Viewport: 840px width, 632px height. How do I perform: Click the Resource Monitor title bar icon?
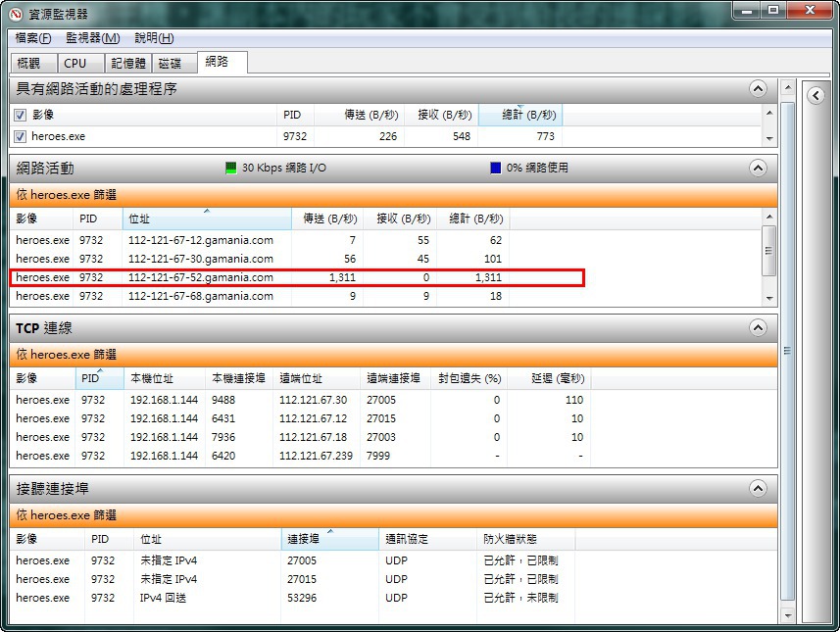[17, 14]
